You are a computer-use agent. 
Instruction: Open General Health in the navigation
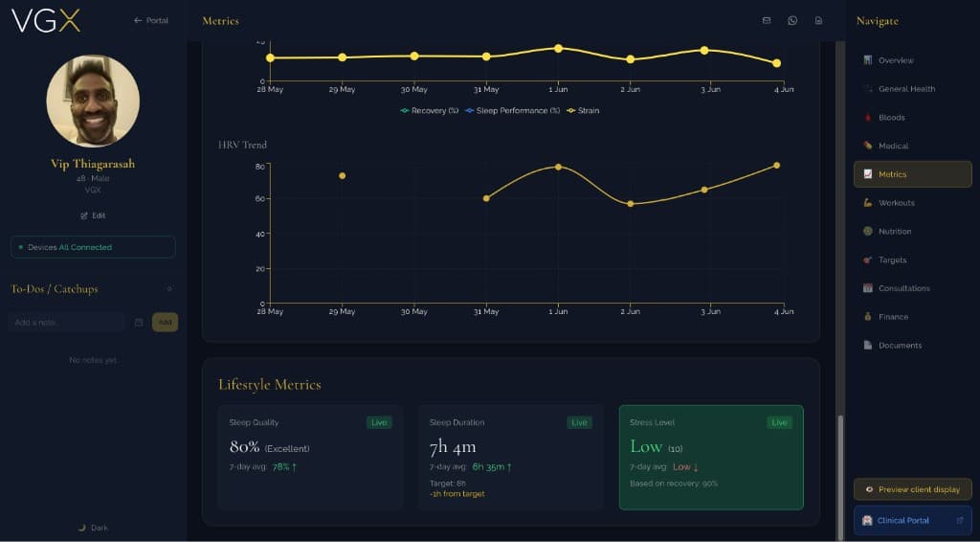pyautogui.click(x=912, y=89)
